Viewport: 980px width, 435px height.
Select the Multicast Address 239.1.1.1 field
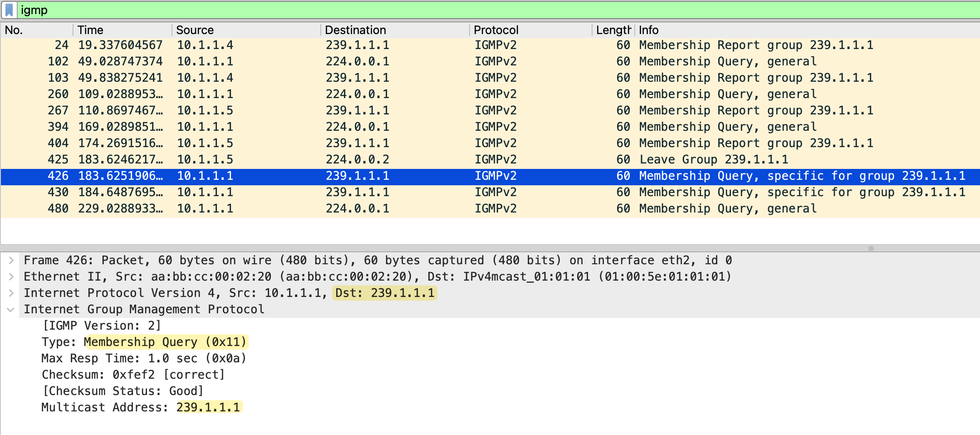[141, 407]
